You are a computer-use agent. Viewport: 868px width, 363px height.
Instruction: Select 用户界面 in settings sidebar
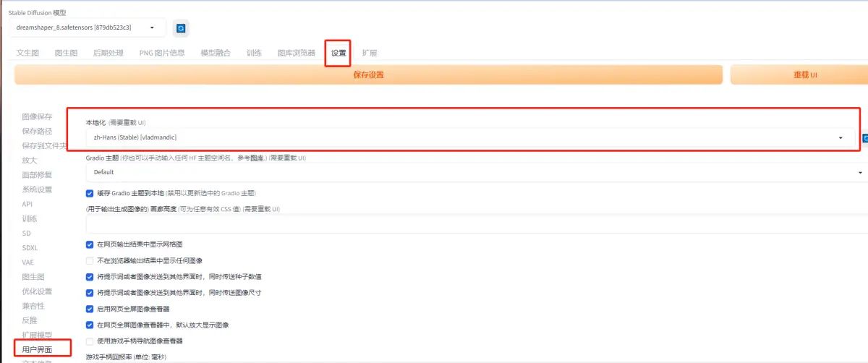37,350
